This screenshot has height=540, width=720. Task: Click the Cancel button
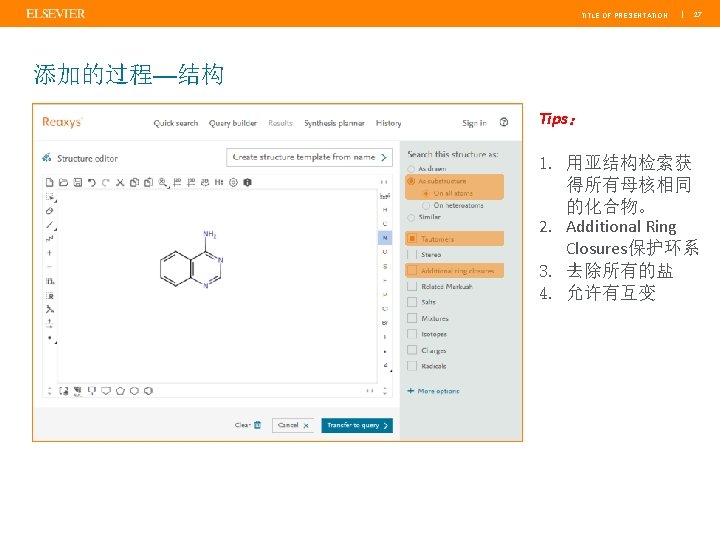(293, 425)
